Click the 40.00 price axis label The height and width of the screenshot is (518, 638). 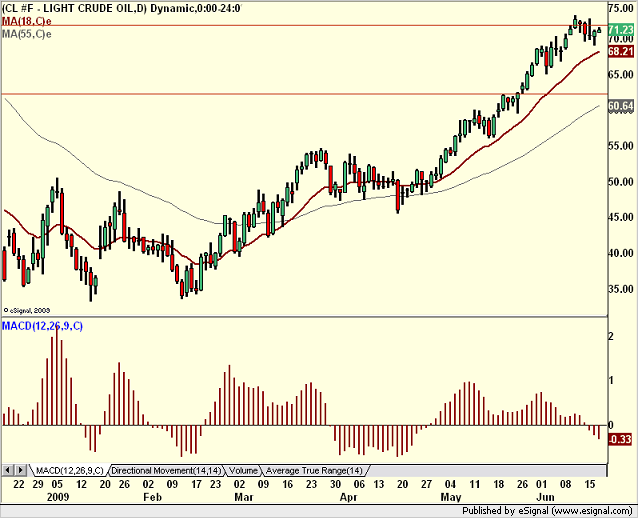pos(621,253)
